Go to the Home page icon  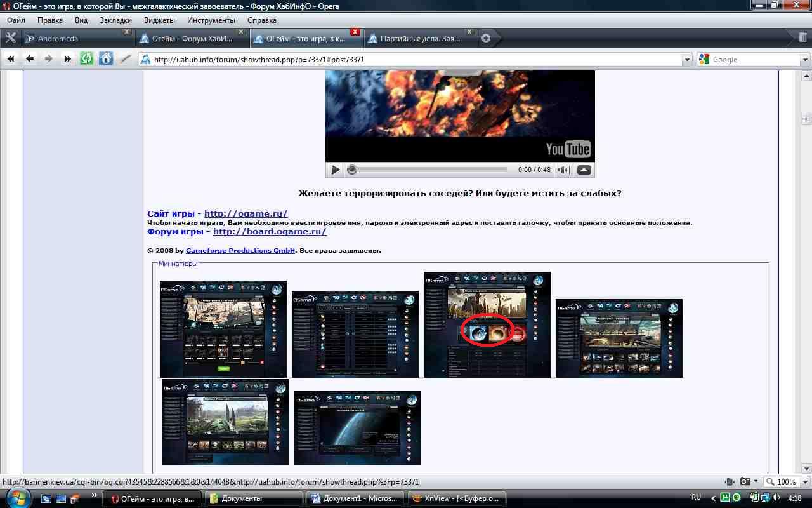[x=106, y=59]
